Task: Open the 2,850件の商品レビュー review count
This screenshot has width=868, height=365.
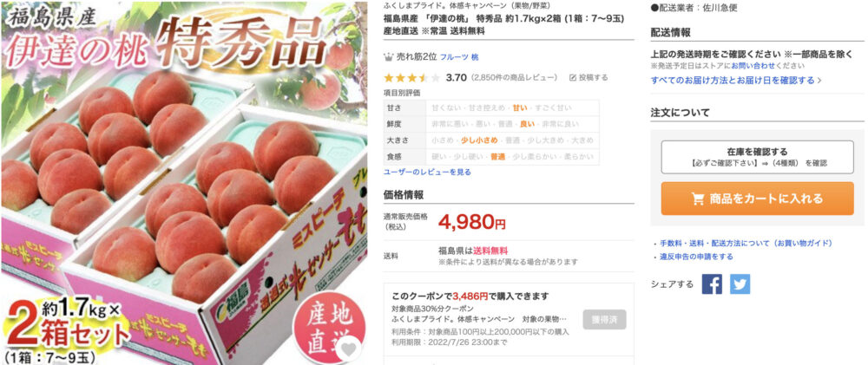Action: tap(514, 77)
